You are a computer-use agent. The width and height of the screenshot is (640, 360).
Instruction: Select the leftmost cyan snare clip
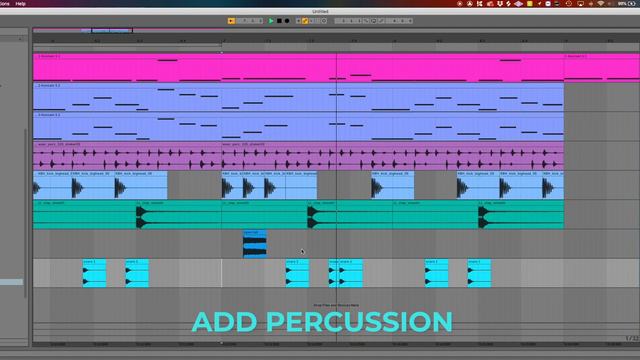coord(94,273)
